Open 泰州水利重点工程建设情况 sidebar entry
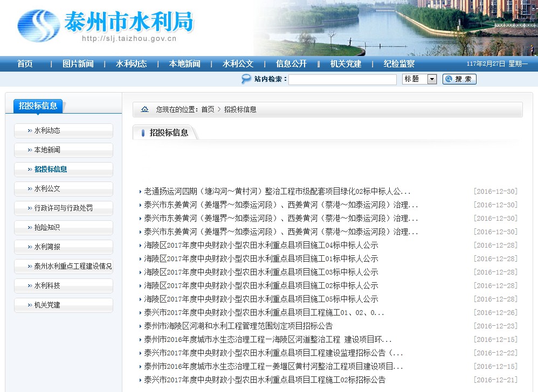Screen dimensions: 538x392 [x=73, y=266]
